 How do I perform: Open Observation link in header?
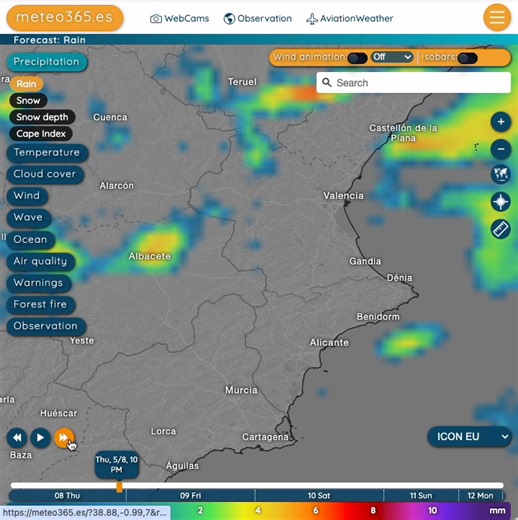click(258, 18)
